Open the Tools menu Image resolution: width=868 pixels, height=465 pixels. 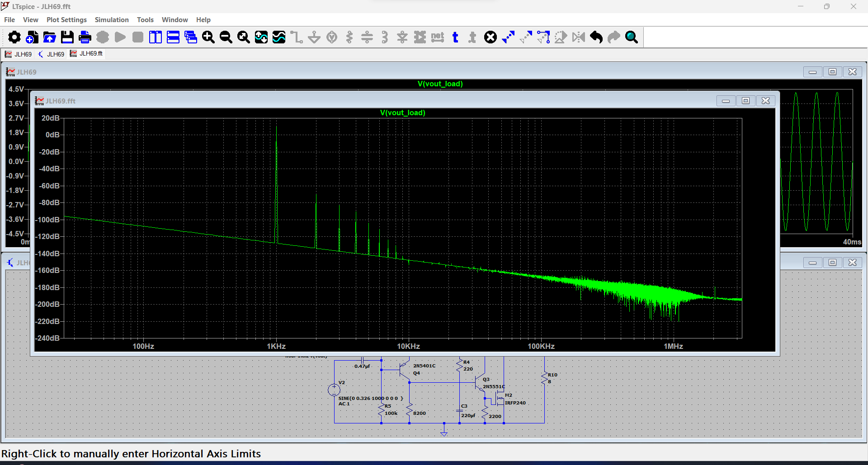145,20
